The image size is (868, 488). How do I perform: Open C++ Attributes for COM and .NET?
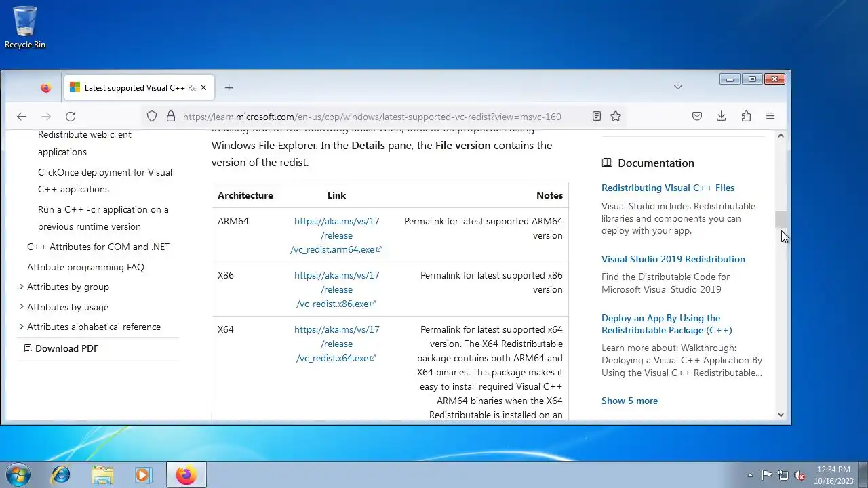coord(98,247)
